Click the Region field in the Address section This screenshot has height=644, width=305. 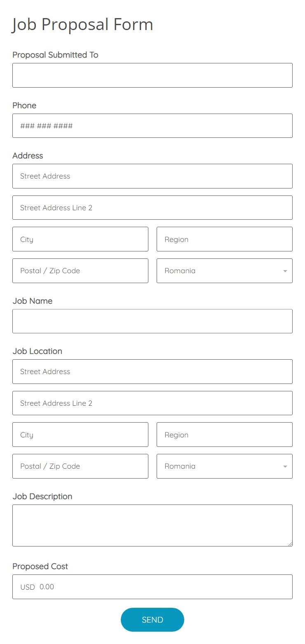224,239
